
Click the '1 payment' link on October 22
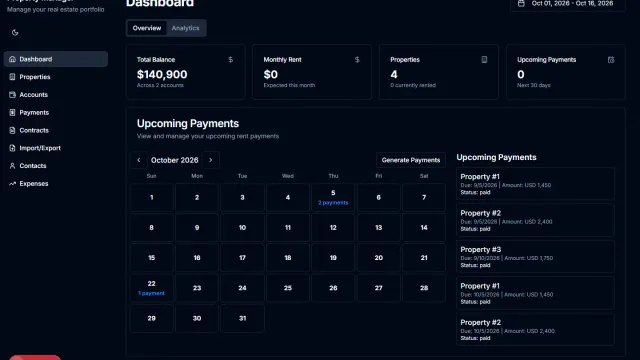[151, 293]
